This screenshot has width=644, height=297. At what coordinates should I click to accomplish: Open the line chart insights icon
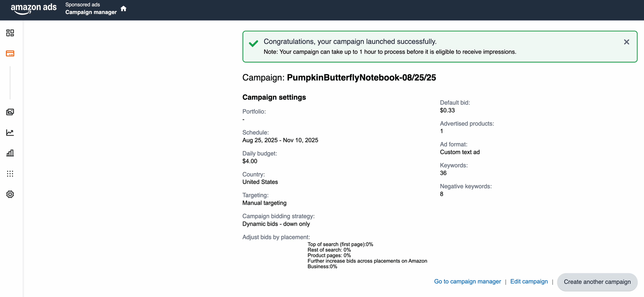[x=10, y=132]
